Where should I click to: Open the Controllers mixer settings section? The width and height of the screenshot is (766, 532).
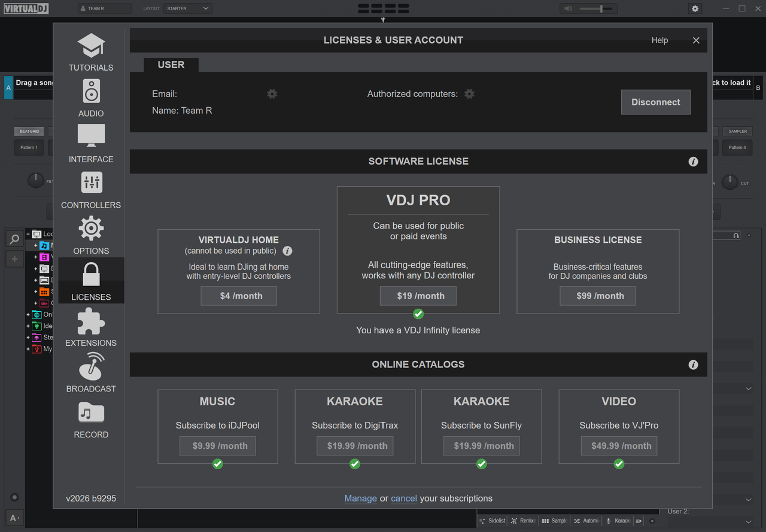click(91, 190)
